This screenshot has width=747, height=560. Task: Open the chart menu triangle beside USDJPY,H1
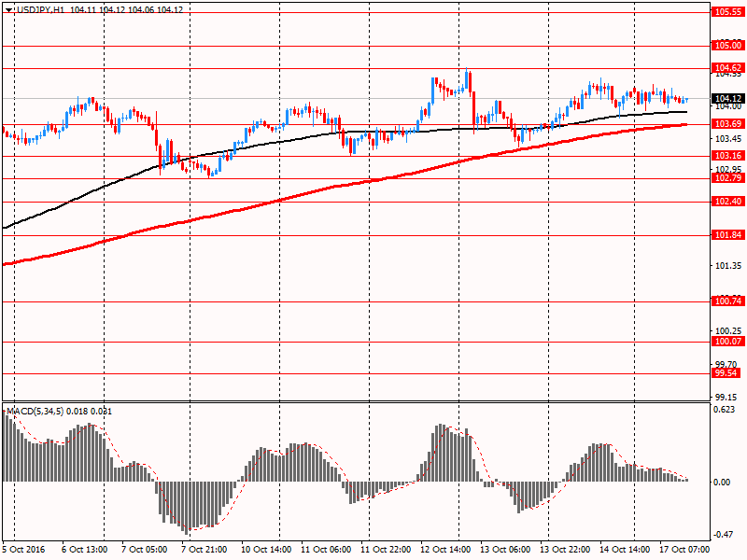click(8, 9)
